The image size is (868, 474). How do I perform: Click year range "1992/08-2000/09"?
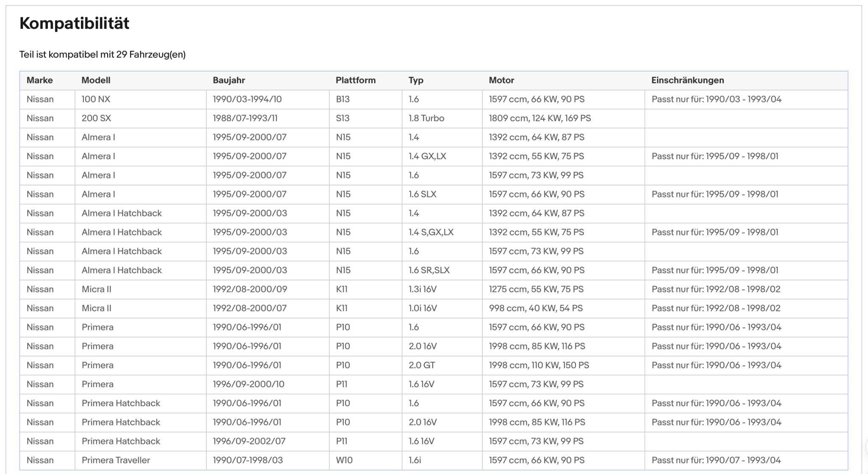pyautogui.click(x=250, y=289)
